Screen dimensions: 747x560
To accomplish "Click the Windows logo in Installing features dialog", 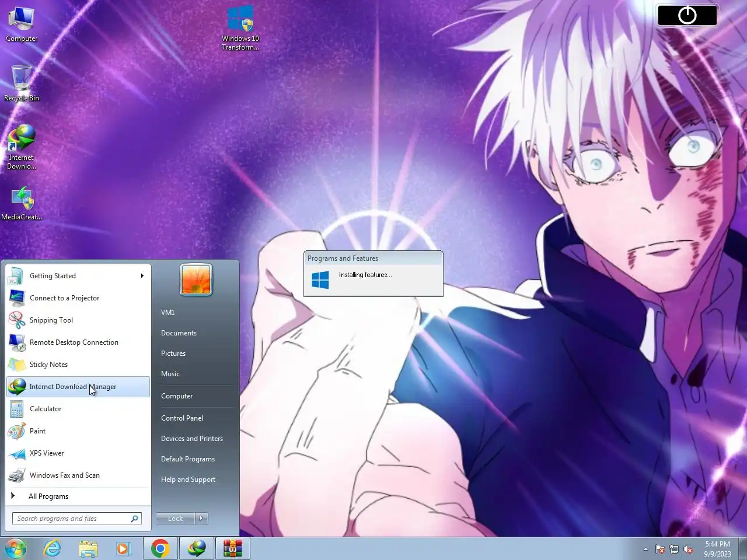I will (320, 280).
